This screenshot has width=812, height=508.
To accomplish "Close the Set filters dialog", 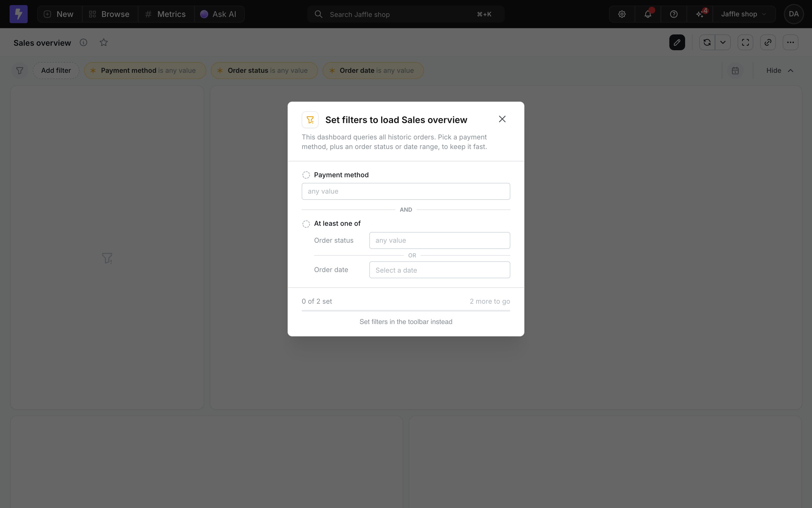I will tap(502, 119).
